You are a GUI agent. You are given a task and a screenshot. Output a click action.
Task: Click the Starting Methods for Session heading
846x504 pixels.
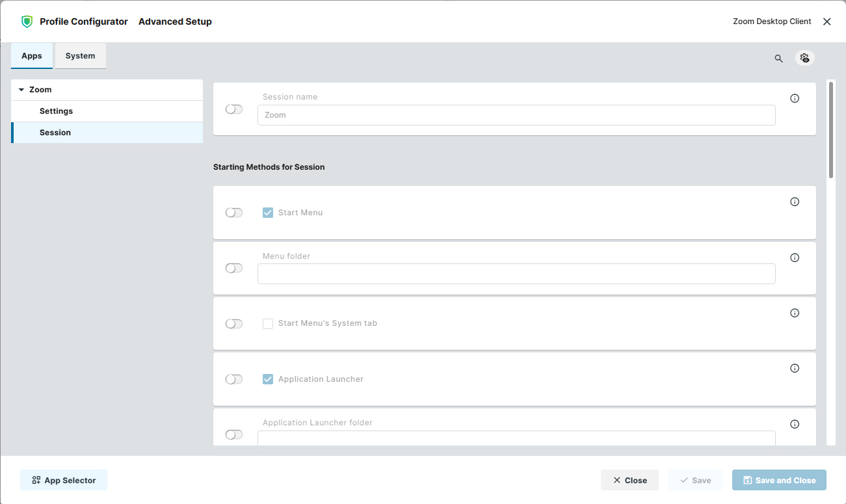point(269,167)
